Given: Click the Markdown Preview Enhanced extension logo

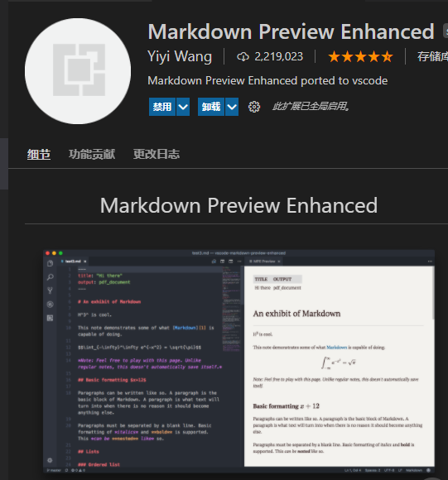Looking at the screenshot, I should tap(78, 71).
